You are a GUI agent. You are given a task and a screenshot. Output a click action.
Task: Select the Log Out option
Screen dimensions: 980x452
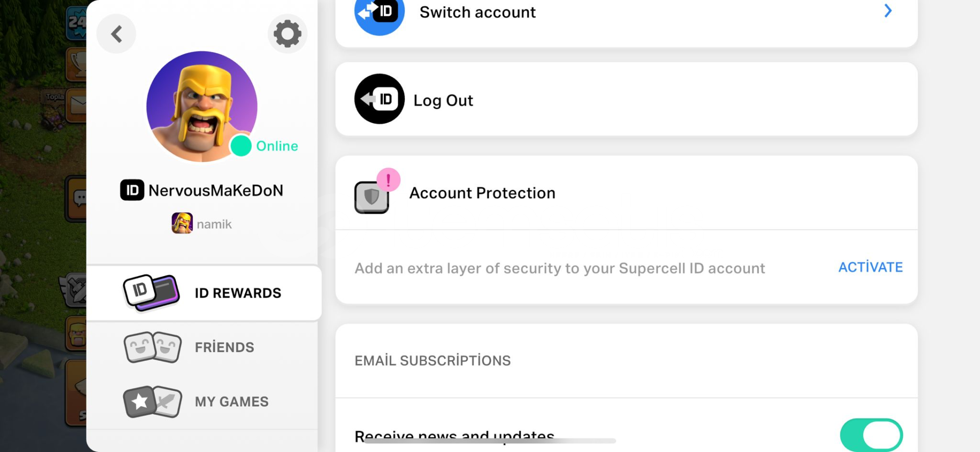(443, 101)
